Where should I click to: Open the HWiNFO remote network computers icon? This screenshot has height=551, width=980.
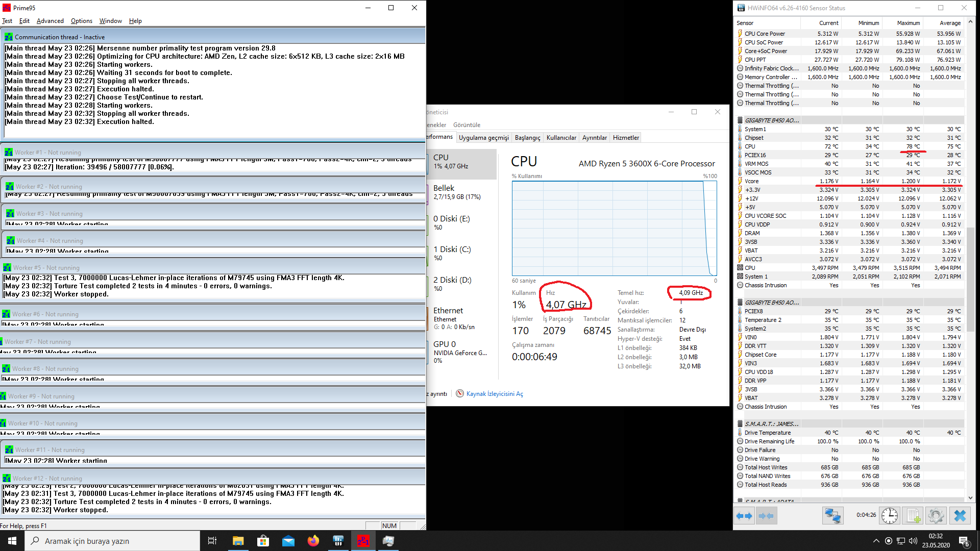click(832, 516)
